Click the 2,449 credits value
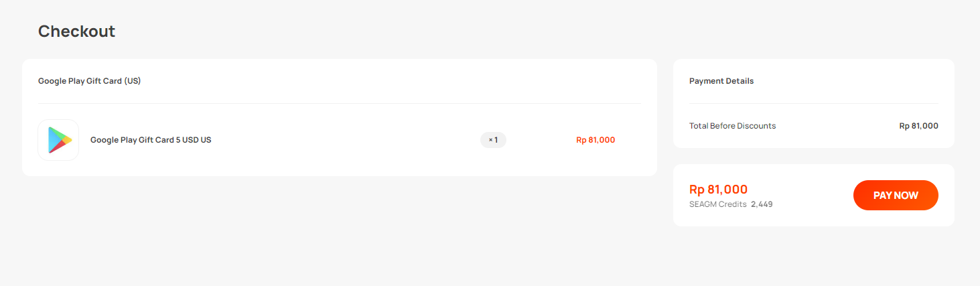 coord(762,204)
